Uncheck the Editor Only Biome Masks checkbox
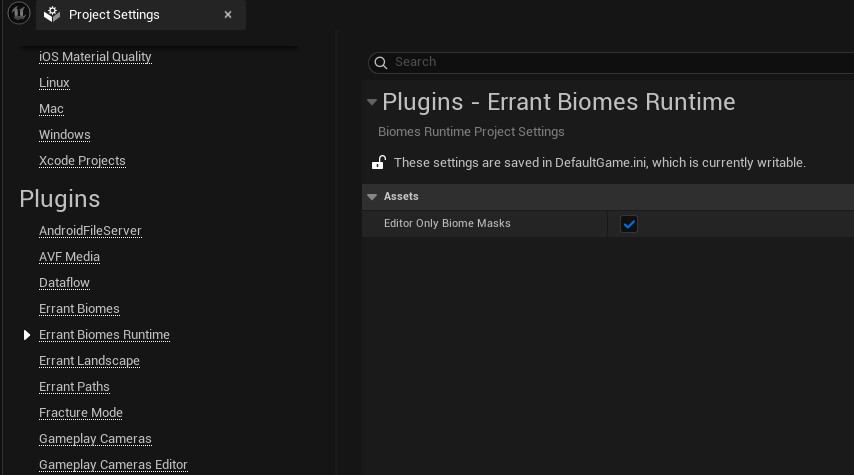The height and width of the screenshot is (475, 854). click(629, 224)
